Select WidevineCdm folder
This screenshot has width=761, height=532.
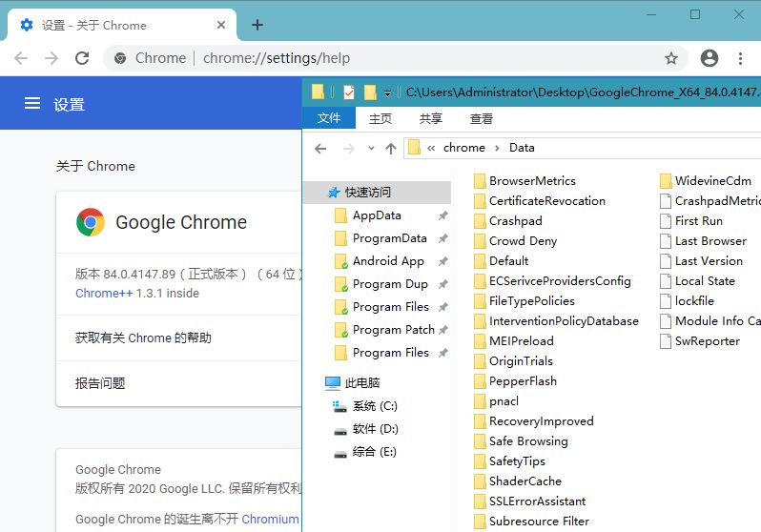pyautogui.click(x=706, y=180)
